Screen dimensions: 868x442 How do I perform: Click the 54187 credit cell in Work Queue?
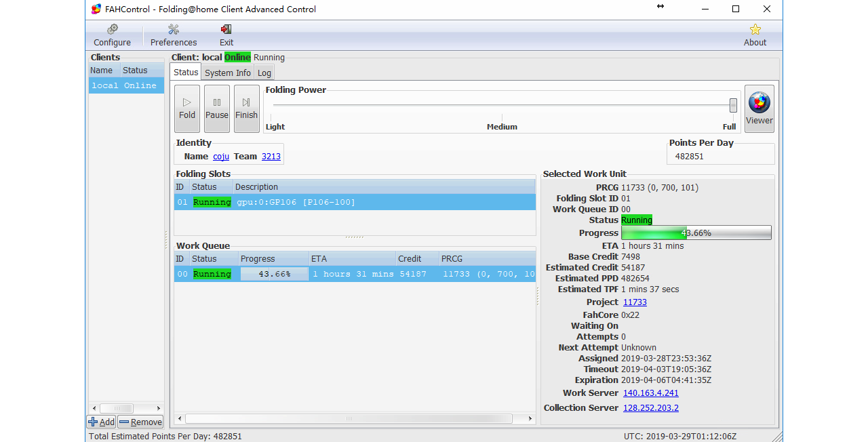point(413,274)
